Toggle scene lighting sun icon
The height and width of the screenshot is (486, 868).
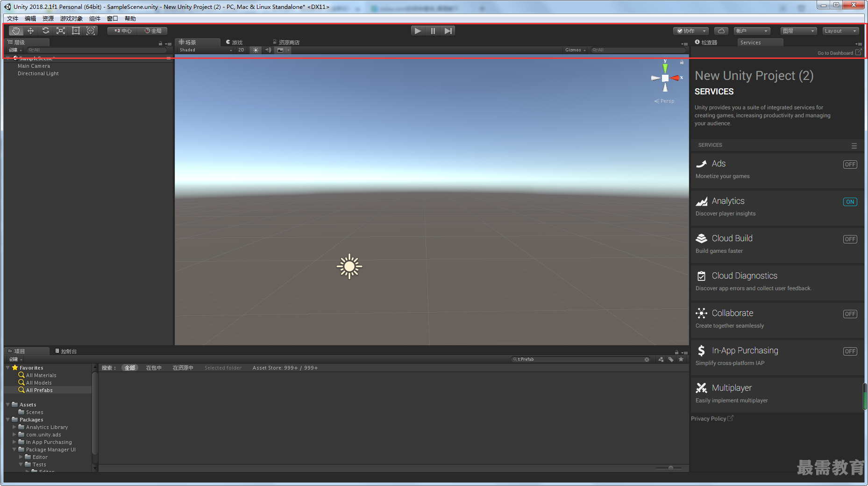(x=256, y=50)
